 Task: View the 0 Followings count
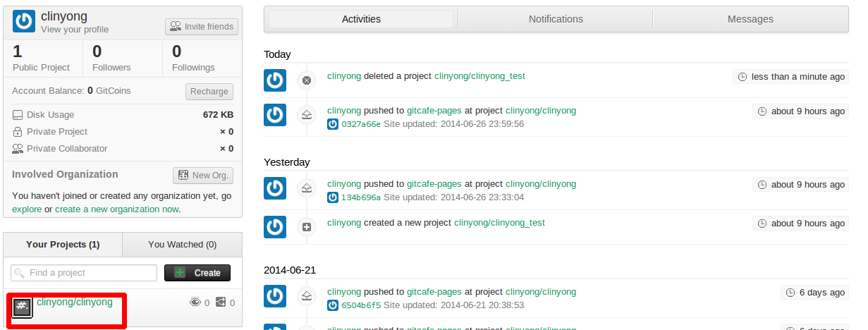tap(193, 58)
